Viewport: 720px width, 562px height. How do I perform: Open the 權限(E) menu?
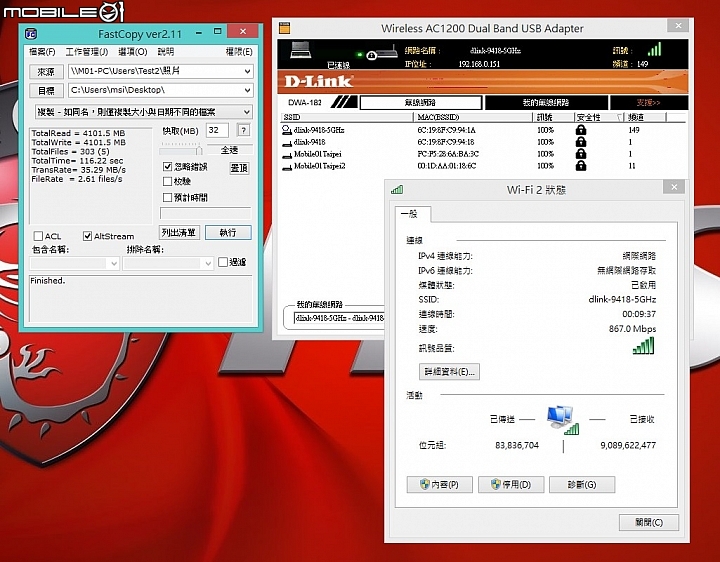coord(239,52)
